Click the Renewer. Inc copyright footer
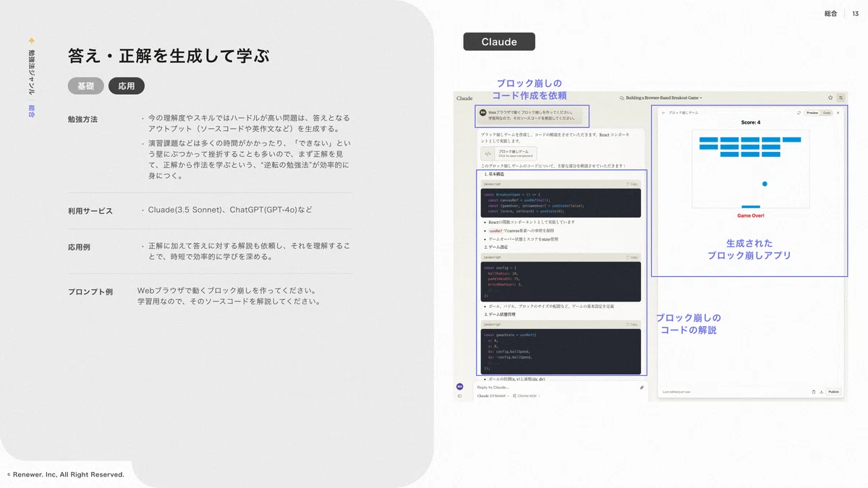 [66, 475]
